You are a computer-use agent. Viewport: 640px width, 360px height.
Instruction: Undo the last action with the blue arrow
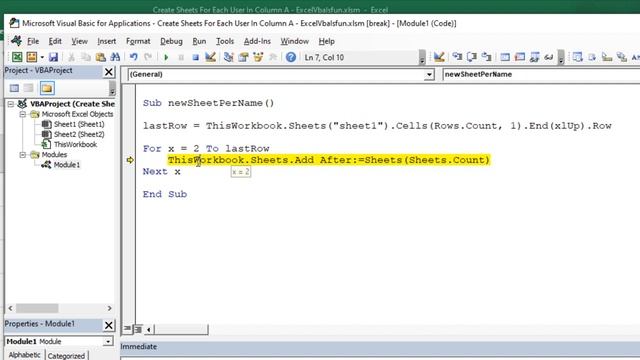pyautogui.click(x=133, y=57)
